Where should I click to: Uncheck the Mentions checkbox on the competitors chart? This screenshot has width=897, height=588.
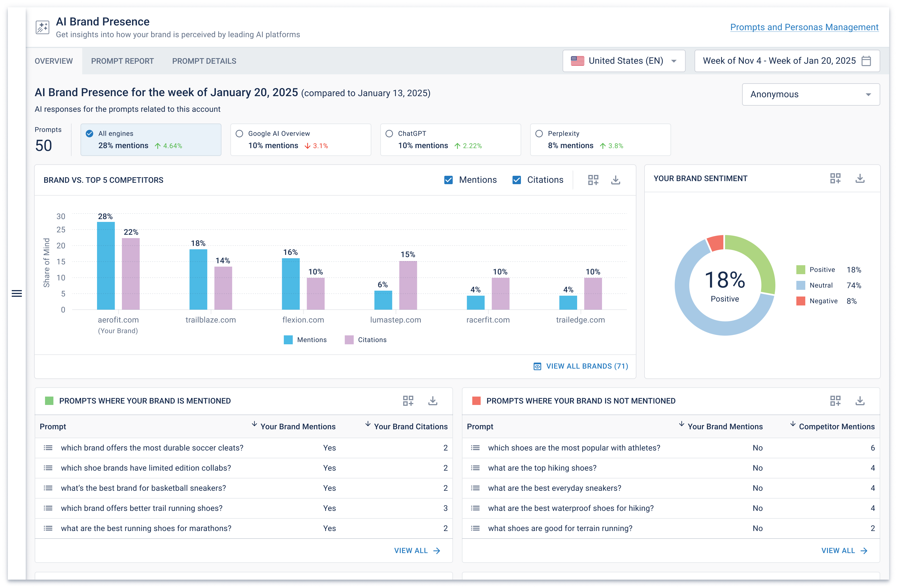(x=448, y=180)
